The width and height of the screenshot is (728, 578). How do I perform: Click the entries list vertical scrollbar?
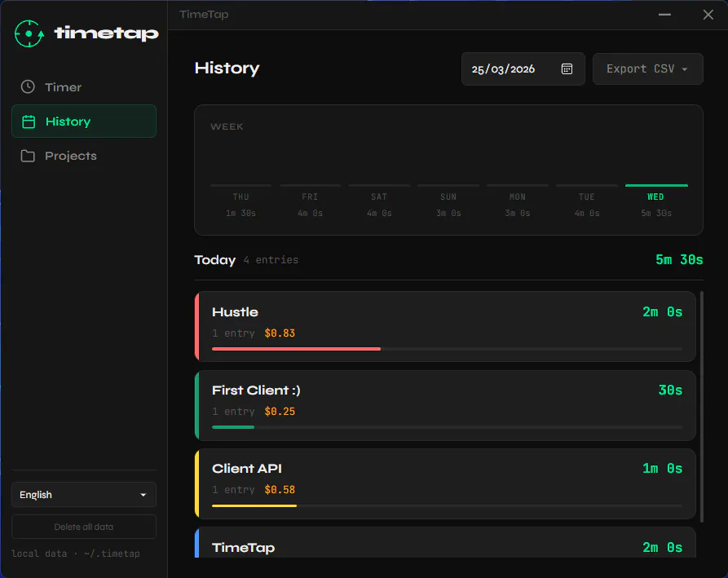coord(702,407)
